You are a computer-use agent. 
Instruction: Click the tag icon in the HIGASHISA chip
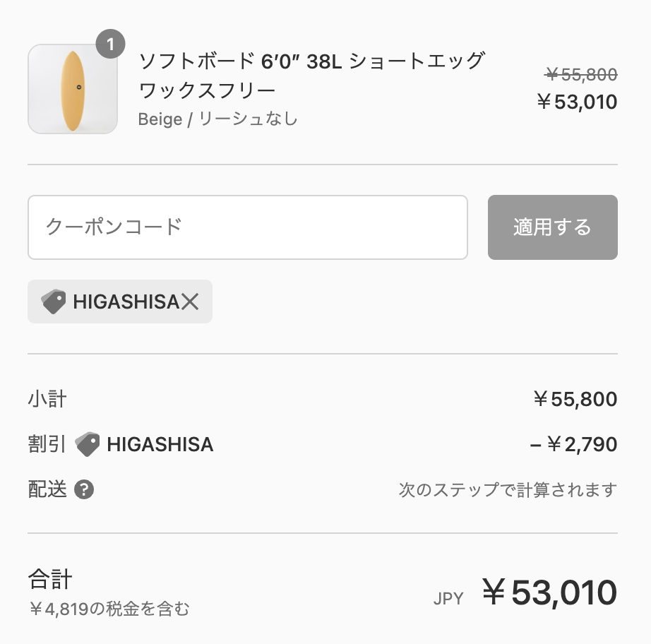point(54,302)
